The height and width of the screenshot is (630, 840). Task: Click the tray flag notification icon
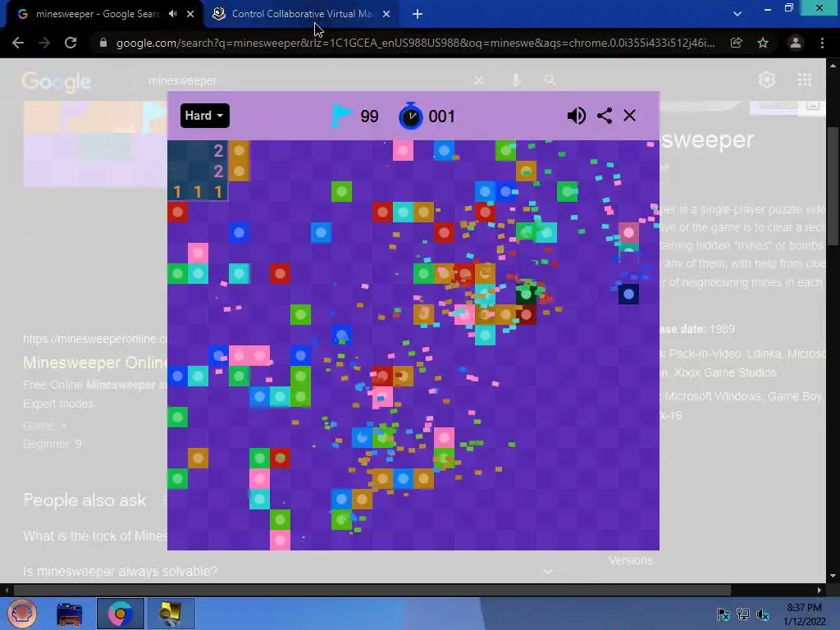[x=723, y=614]
